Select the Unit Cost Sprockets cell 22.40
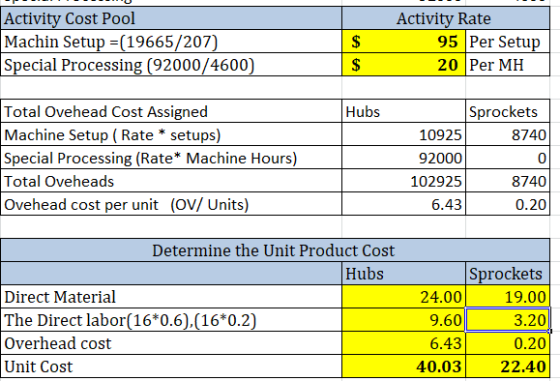Image resolution: width=560 pixels, height=381 pixels. pyautogui.click(x=508, y=366)
